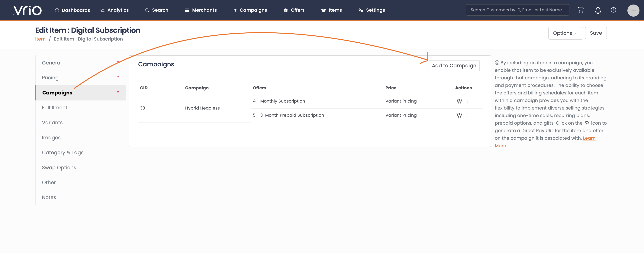Expand the Options dropdown
Screen dimensions: 644x253
click(565, 33)
